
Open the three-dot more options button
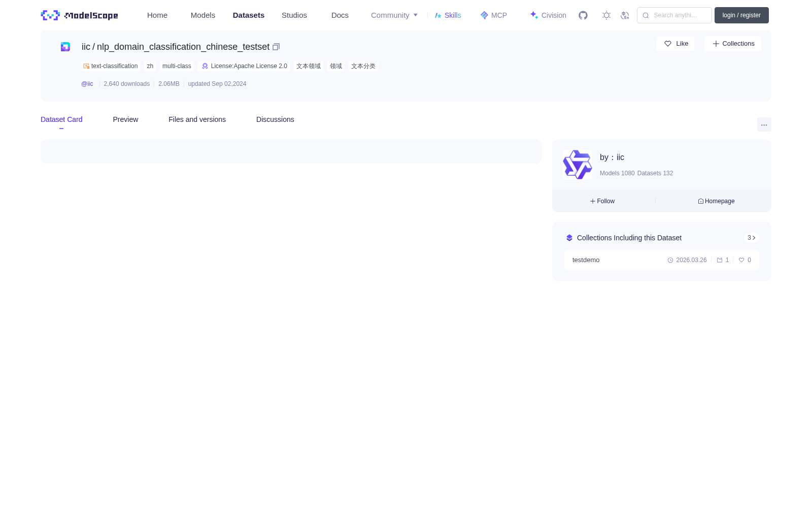(764, 124)
